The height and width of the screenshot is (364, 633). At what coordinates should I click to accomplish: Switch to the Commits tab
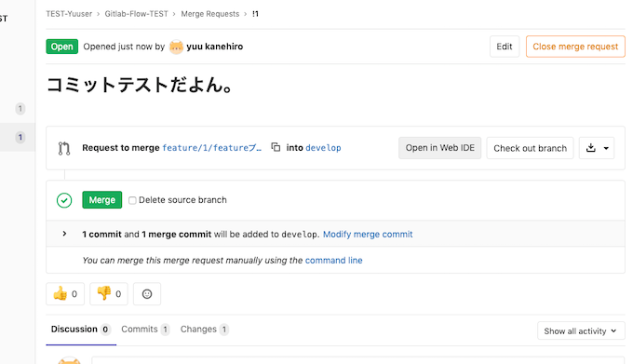pyautogui.click(x=145, y=330)
